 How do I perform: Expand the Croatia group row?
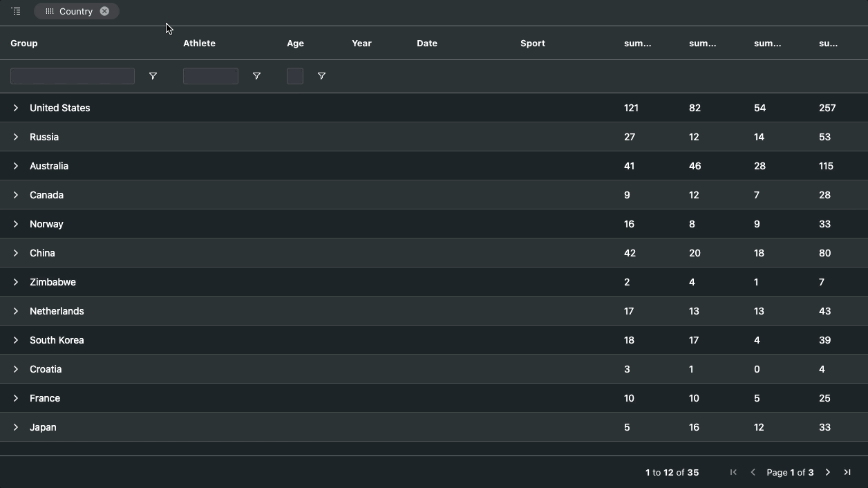click(x=16, y=369)
